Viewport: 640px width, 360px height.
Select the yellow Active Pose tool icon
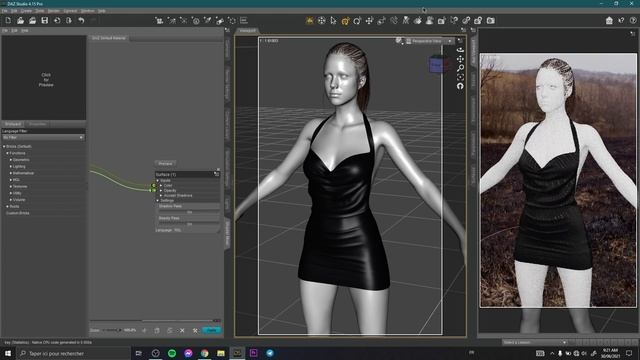pos(310,20)
